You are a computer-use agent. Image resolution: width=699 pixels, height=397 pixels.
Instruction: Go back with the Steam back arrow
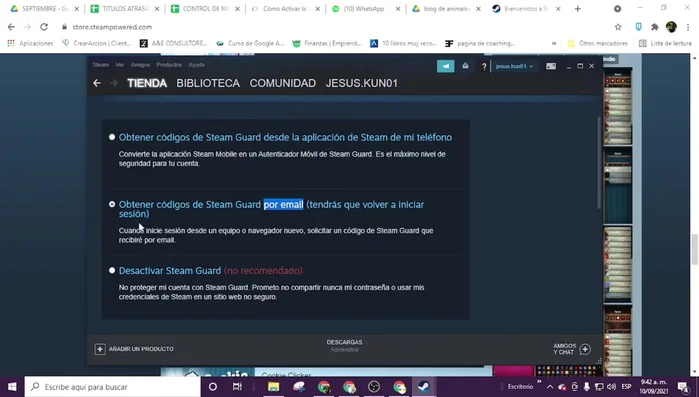97,83
